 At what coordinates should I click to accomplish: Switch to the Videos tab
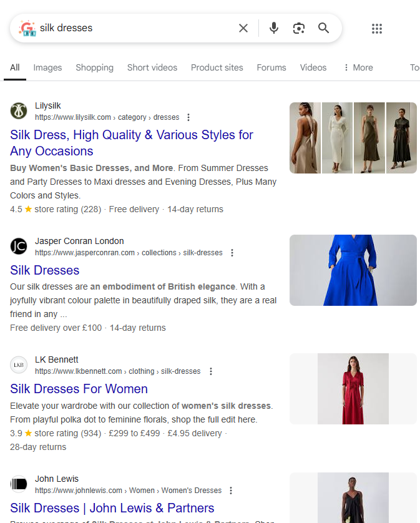[x=313, y=67]
